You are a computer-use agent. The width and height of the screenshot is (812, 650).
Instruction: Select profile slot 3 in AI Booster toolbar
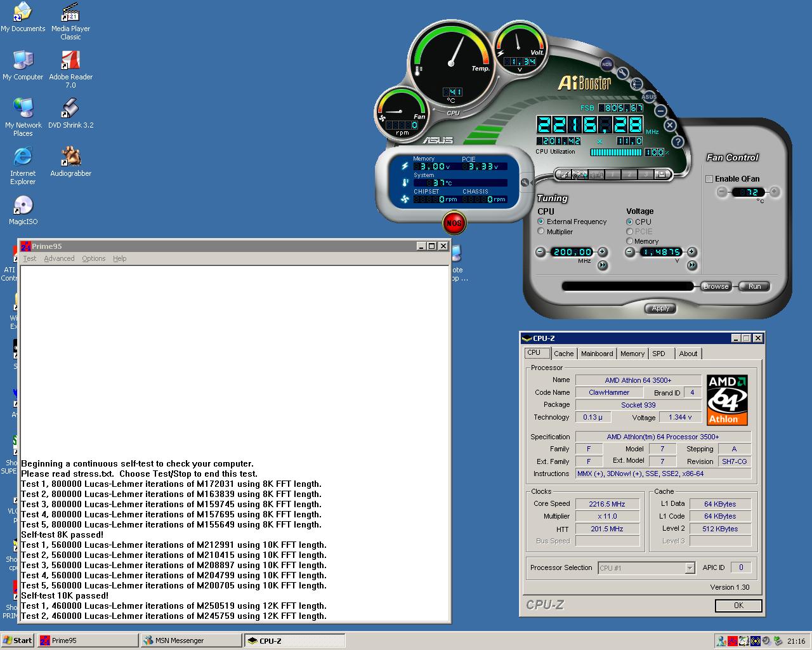coord(646,175)
